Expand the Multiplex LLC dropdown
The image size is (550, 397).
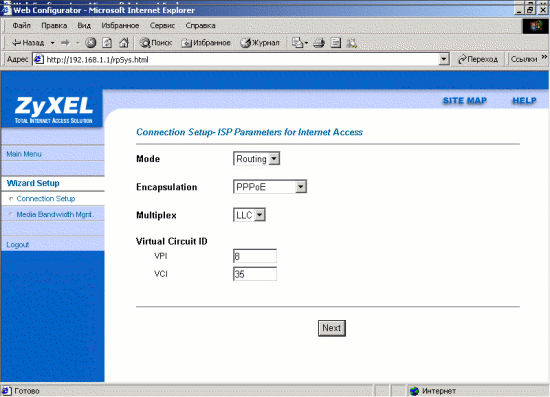click(x=249, y=215)
